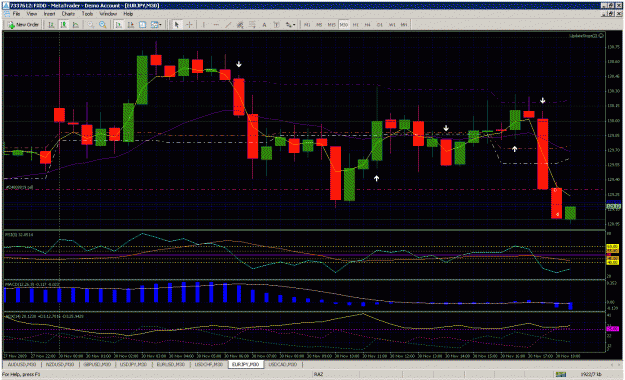Viewport: 625px width, 380px height.
Task: Switch chart to bar chart mode
Action: [x=51, y=25]
